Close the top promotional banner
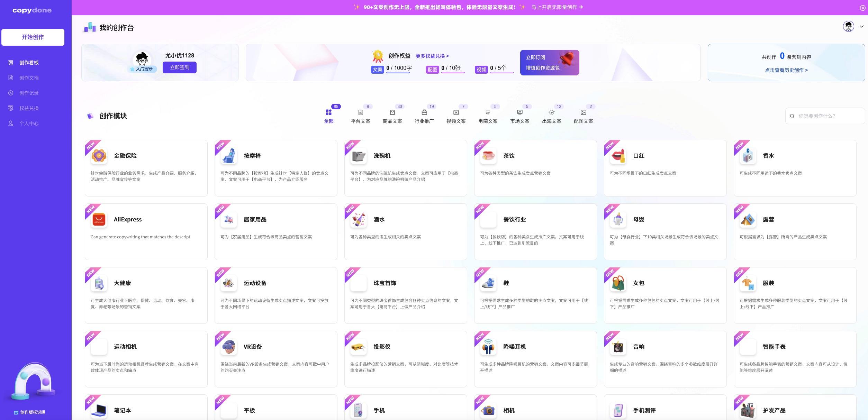Image resolution: width=868 pixels, height=420 pixels. (x=863, y=8)
